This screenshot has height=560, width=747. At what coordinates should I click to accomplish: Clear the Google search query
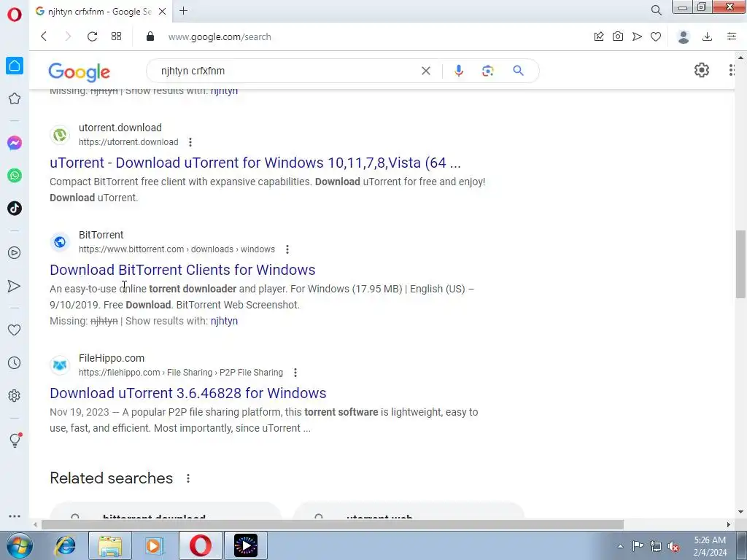click(x=426, y=71)
